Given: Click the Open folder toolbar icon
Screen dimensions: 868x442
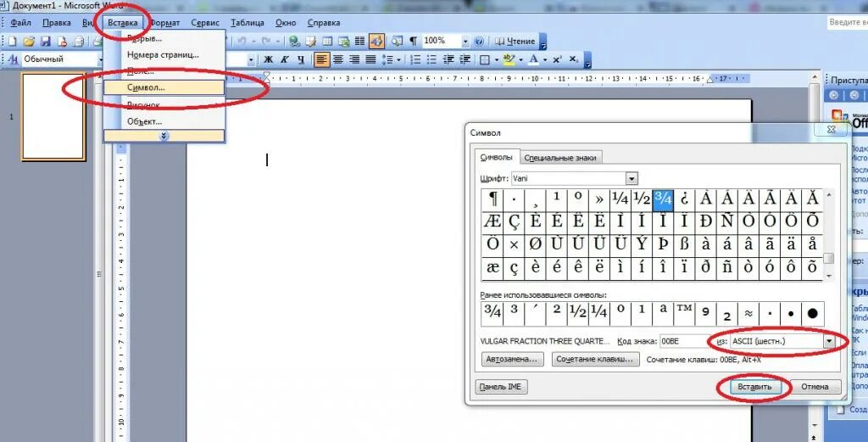Looking at the screenshot, I should tap(29, 42).
